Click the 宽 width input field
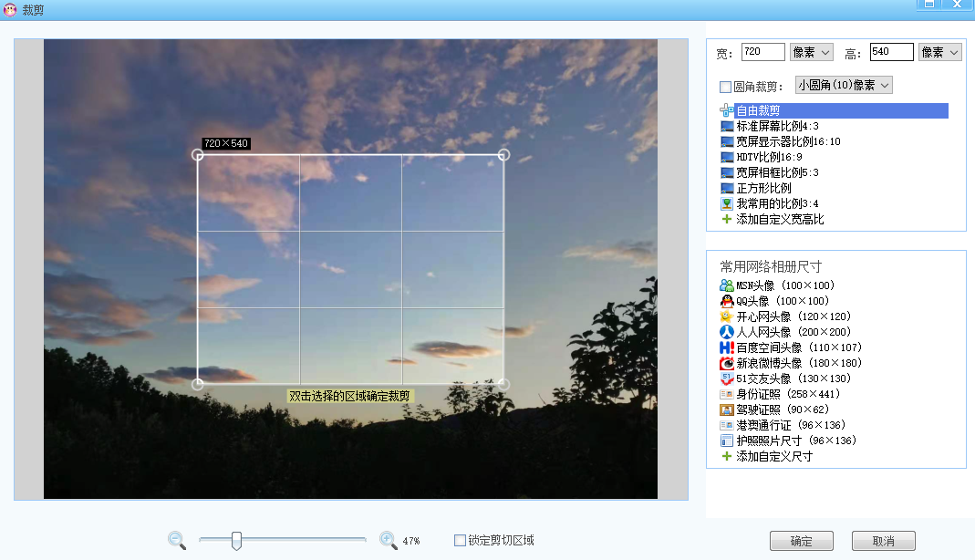The image size is (975, 560). (x=762, y=53)
